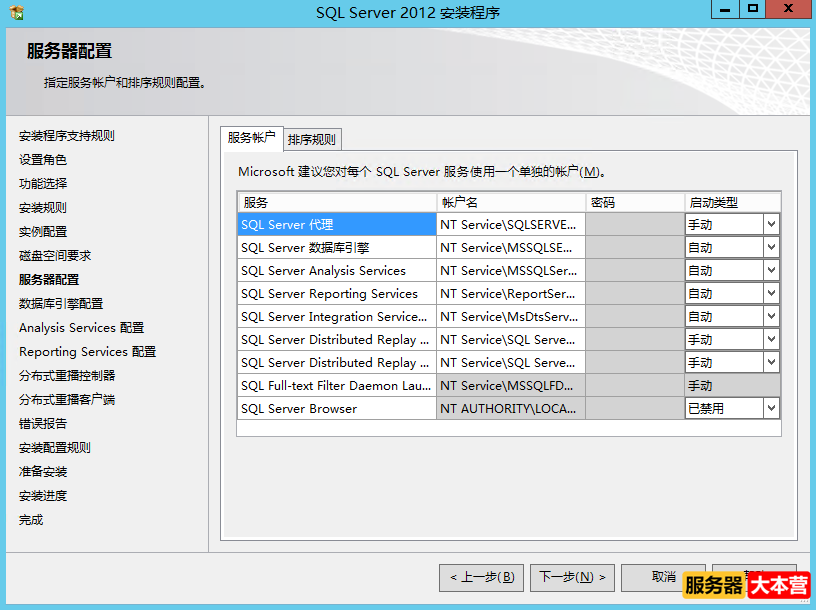
Task: Expand startup type dropdown for SQL Server Browser
Action: pyautogui.click(x=771, y=408)
